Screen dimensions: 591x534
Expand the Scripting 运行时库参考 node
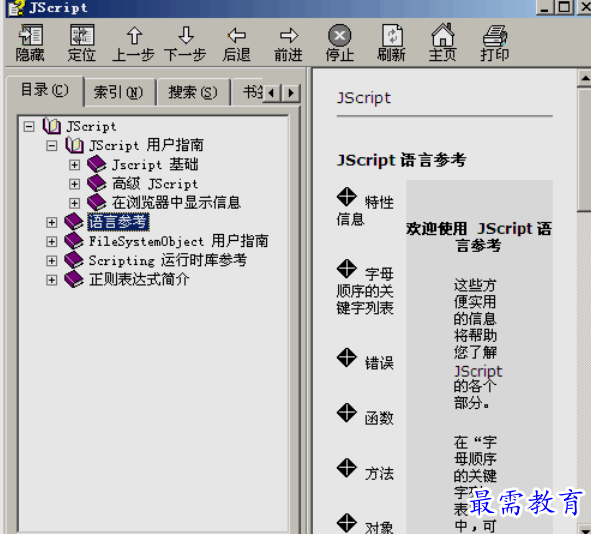(51, 261)
